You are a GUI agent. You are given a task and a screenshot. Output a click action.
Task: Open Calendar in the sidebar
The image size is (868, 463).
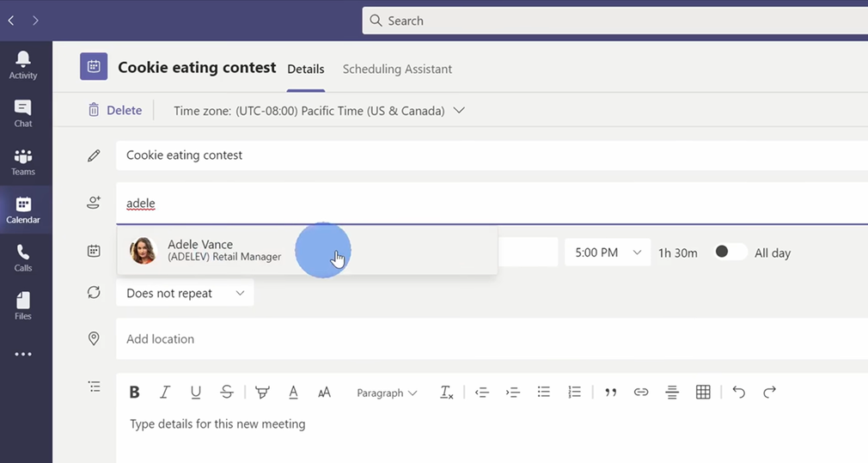tap(23, 210)
